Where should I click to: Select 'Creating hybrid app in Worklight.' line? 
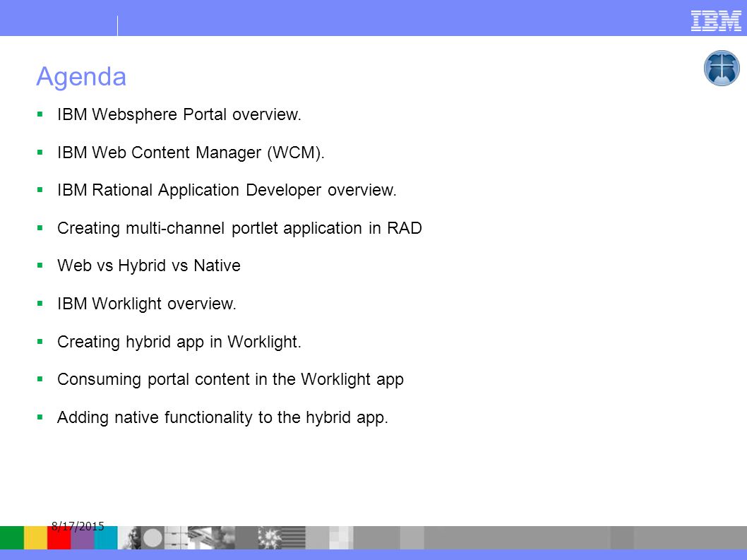(179, 342)
